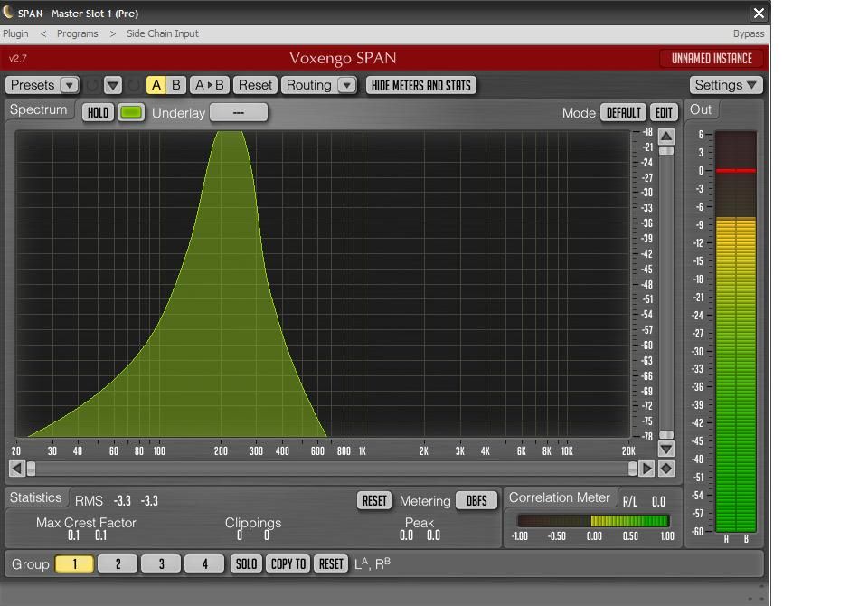The width and height of the screenshot is (868, 606).
Task: Open the Programs menu
Action: (x=78, y=33)
